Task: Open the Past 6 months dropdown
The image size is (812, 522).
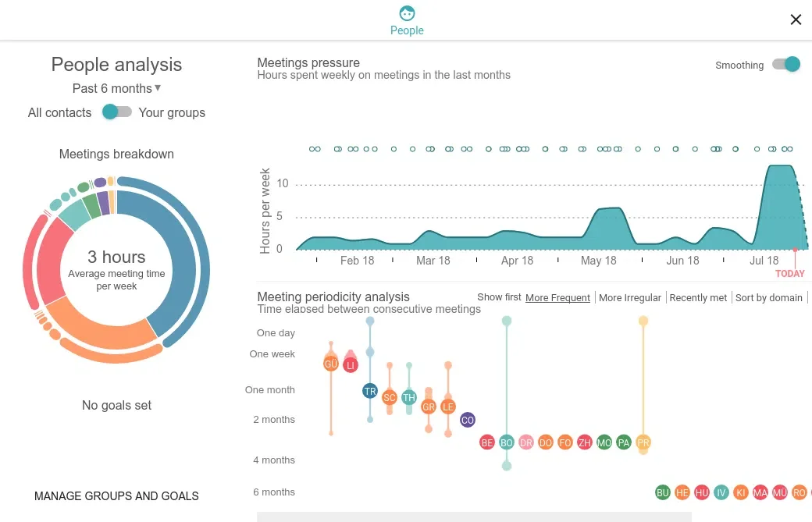Action: tap(116, 88)
